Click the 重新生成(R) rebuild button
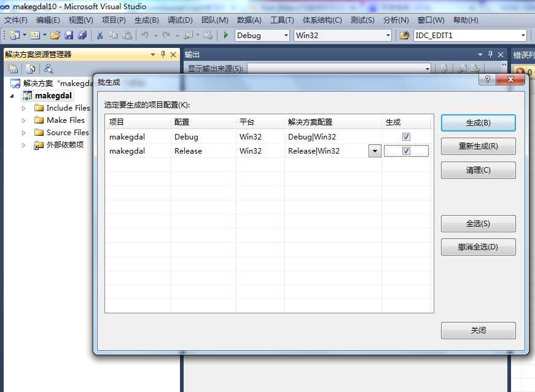Image resolution: width=535 pixels, height=392 pixels. [x=478, y=146]
